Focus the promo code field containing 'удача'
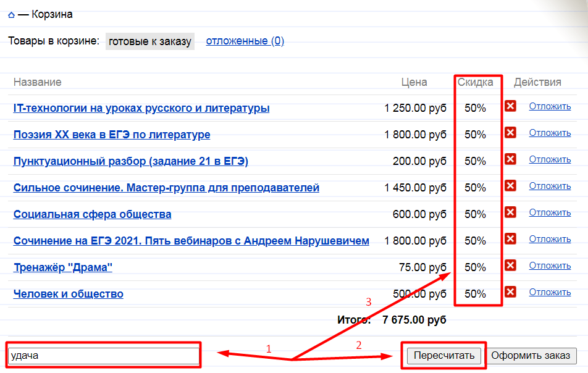Screen dimensions: 588x373 coord(103,356)
